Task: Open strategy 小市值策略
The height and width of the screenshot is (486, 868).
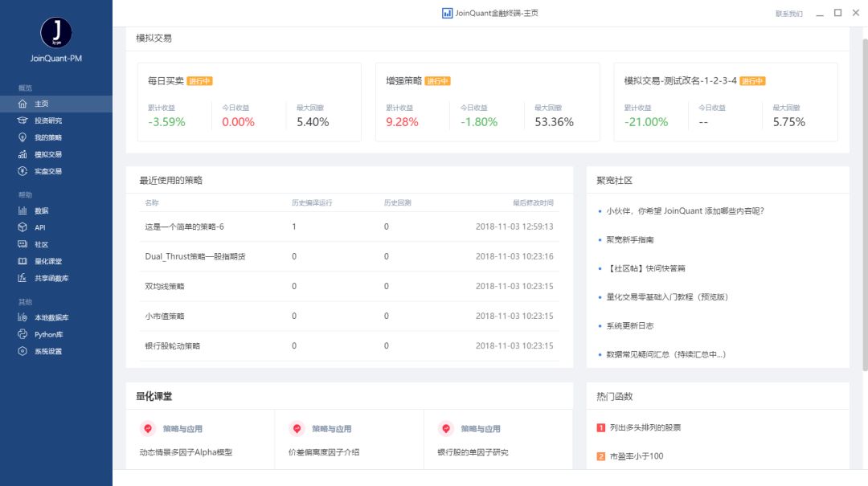Action: click(165, 316)
